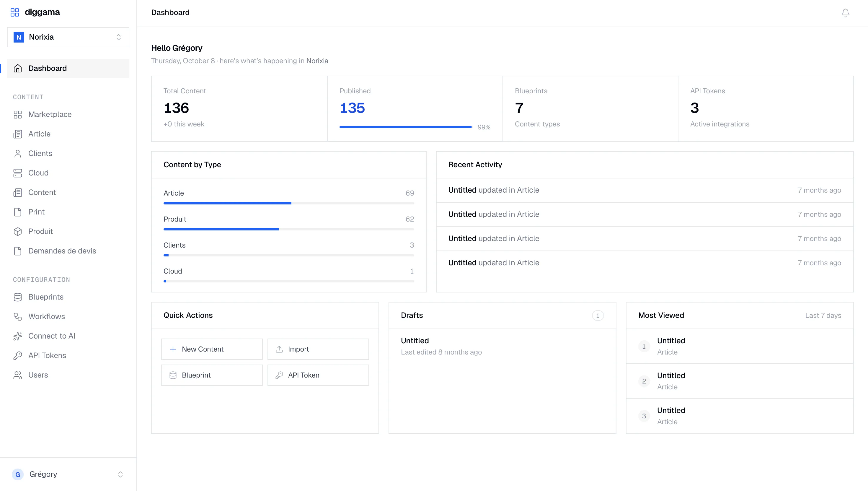Open the Grégory user menu chevron
The width and height of the screenshot is (868, 491).
[120, 474]
